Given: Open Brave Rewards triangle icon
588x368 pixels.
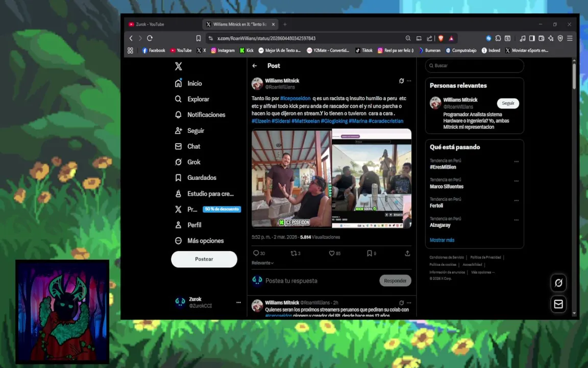Looking at the screenshot, I should [452, 38].
